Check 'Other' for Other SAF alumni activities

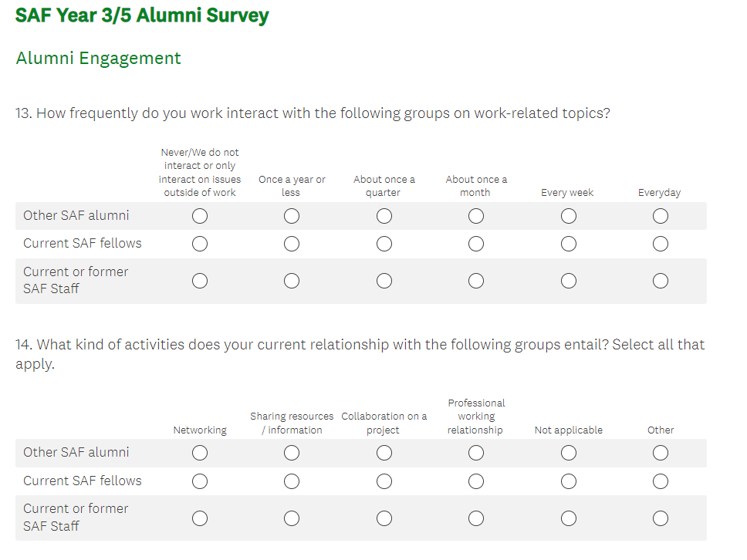pyautogui.click(x=660, y=453)
